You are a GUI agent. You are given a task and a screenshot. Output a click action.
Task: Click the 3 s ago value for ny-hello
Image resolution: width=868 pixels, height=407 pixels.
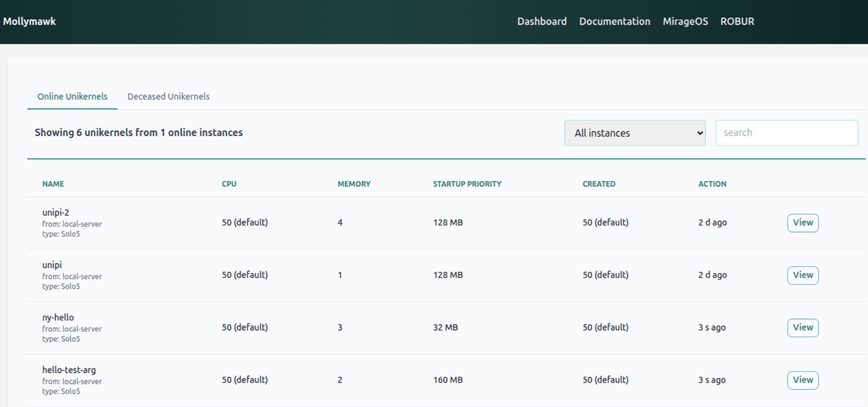click(712, 327)
